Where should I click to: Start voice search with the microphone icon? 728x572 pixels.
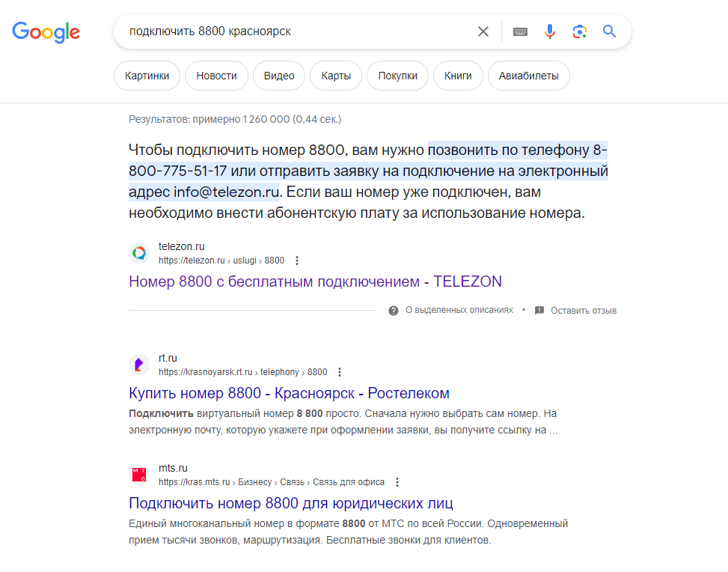(550, 31)
